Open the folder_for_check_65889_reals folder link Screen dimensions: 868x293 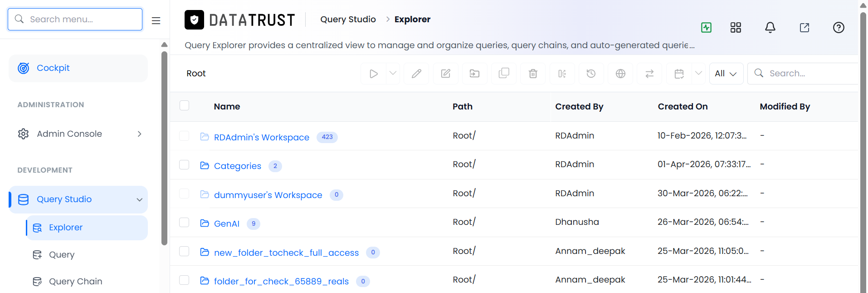[x=282, y=281]
